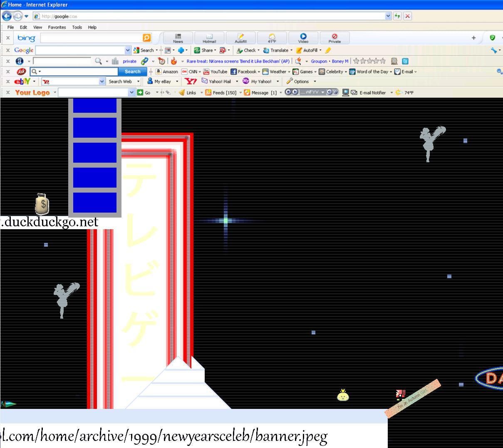This screenshot has height=448, width=503.
Task: Open YouTube from the Ask toolbar
Action: click(215, 72)
